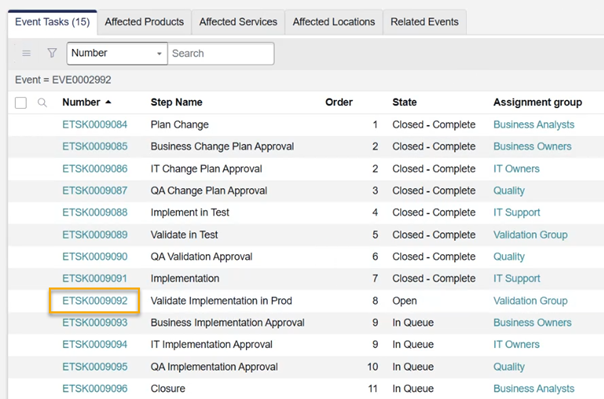Viewport: 604px width, 399px height.
Task: Click the column search magnifier icon
Action: coord(42,102)
